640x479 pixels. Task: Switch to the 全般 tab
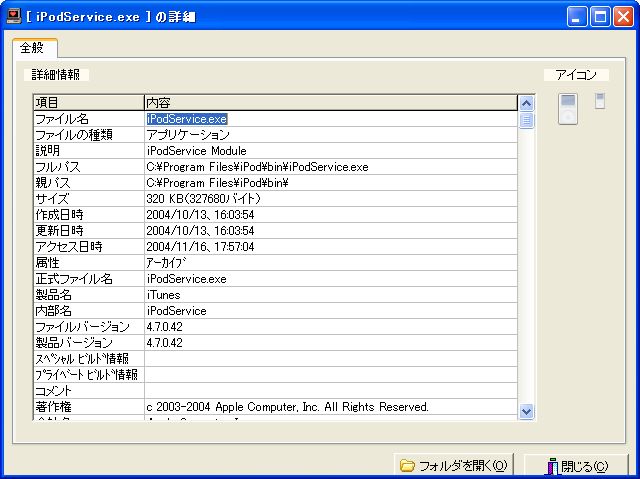[x=35, y=48]
